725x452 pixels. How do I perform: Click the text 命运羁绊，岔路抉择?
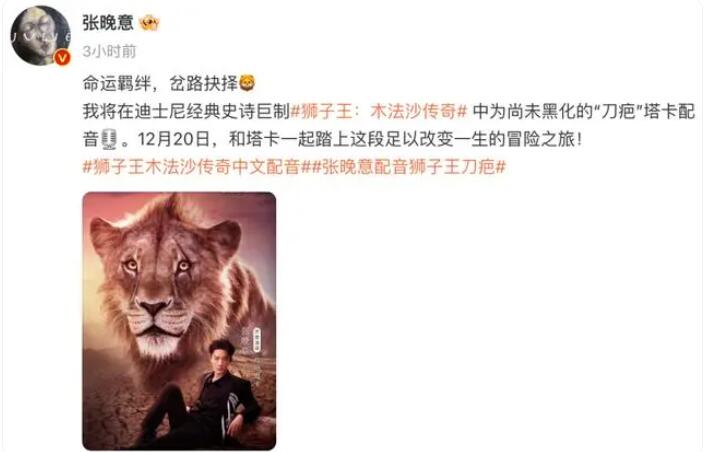pyautogui.click(x=160, y=84)
